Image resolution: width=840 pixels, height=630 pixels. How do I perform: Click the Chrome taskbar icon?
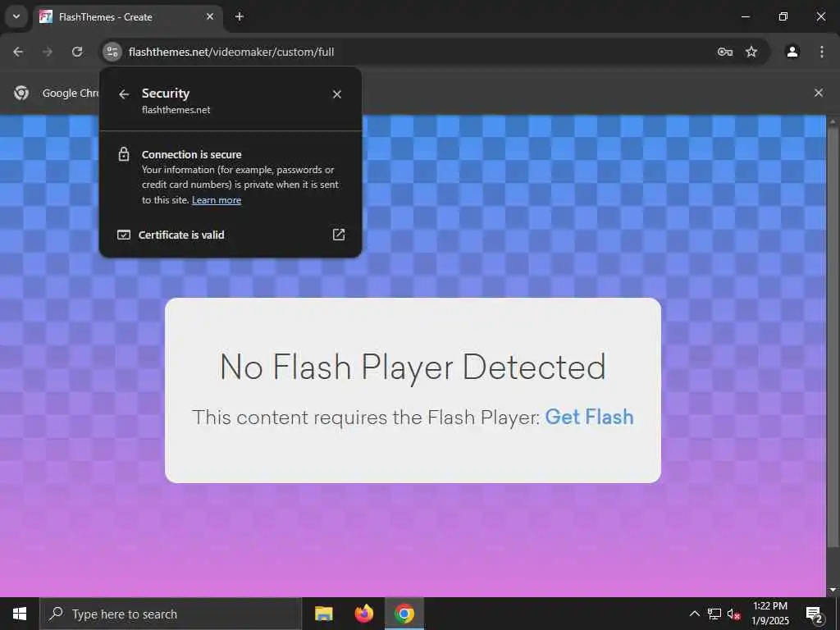[x=404, y=614]
